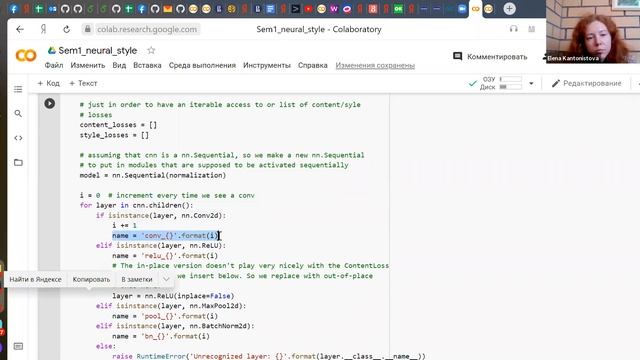Open the table of contents sidebar icon

coord(18,89)
